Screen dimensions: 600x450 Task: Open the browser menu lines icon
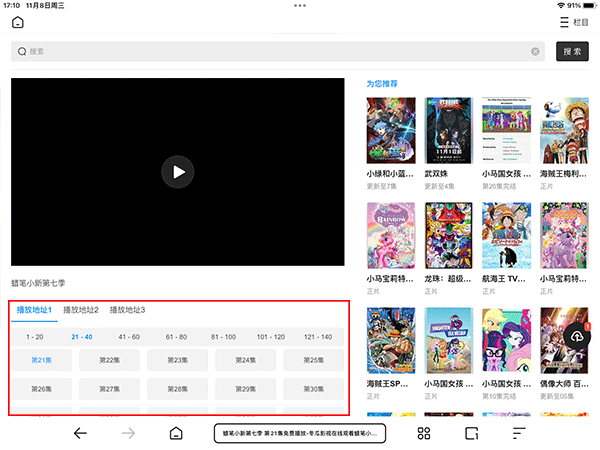pyautogui.click(x=519, y=433)
